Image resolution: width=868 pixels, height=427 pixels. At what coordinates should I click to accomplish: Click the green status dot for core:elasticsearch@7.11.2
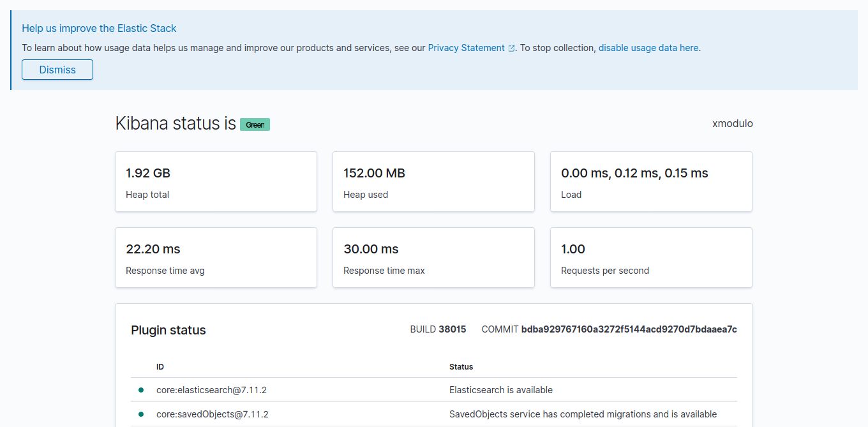[141, 390]
